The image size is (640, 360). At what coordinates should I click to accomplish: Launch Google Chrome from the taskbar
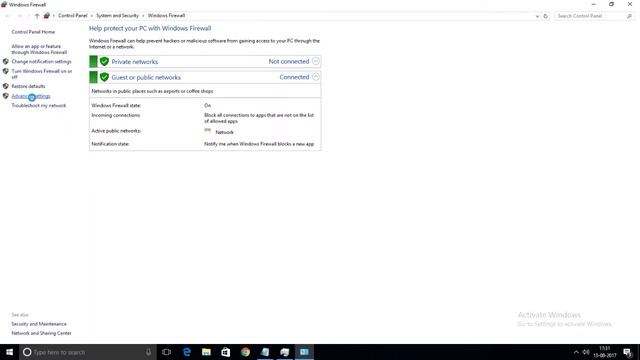click(x=245, y=352)
